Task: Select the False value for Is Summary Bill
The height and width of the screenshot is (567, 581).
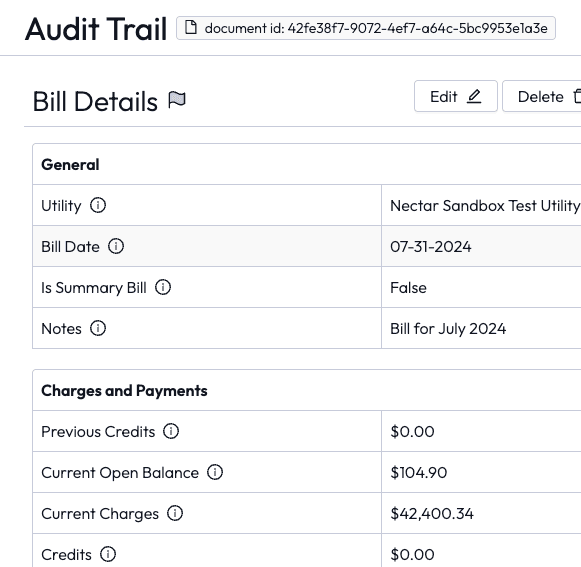Action: coord(408,288)
